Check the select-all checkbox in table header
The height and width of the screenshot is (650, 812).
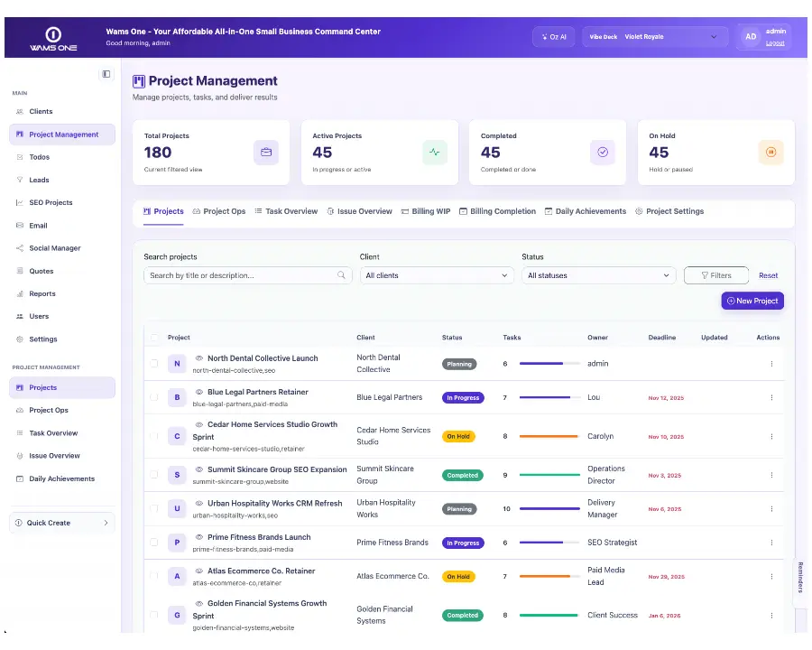[x=154, y=338]
